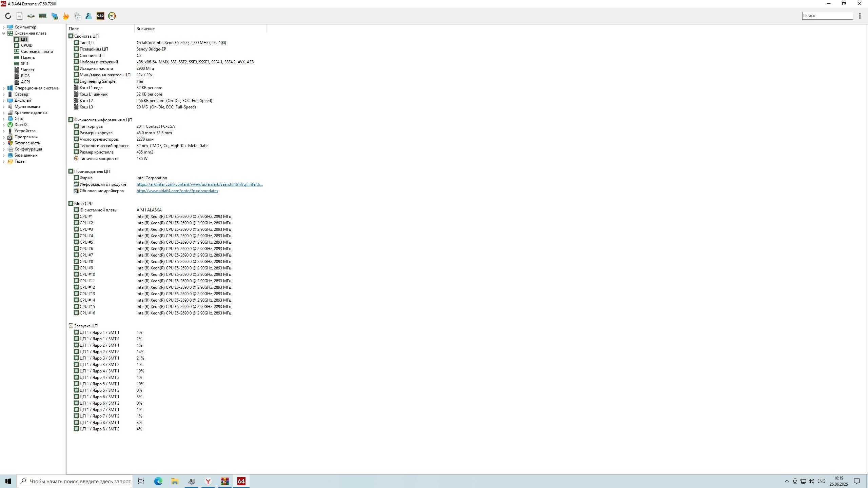
Task: Click the База данных icon
Action: pyautogui.click(x=10, y=155)
